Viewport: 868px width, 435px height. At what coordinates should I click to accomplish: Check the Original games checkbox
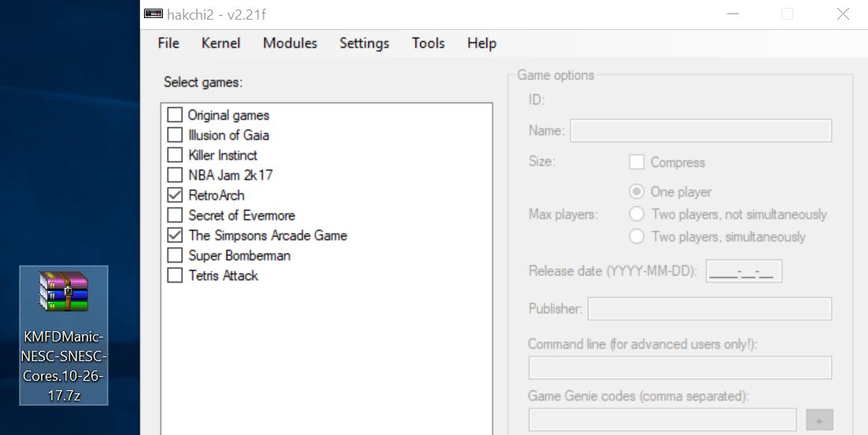pos(175,115)
